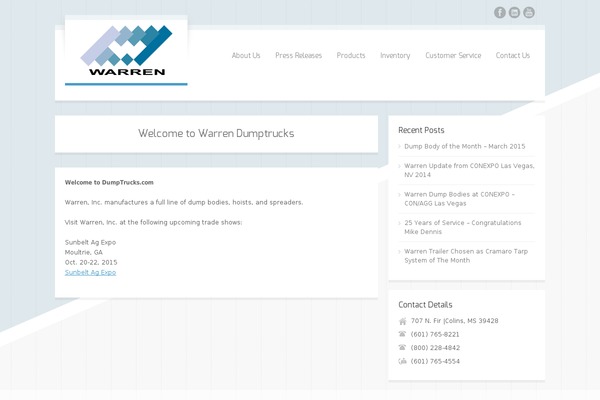Screen dimensions: 600x400
Task: Click the Recent Posts heading
Action: pyautogui.click(x=421, y=130)
